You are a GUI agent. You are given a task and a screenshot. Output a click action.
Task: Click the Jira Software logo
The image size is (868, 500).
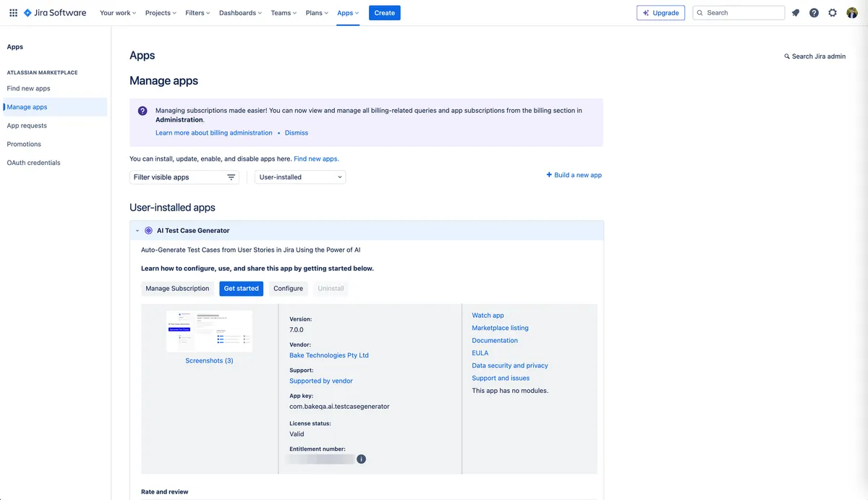click(x=55, y=13)
